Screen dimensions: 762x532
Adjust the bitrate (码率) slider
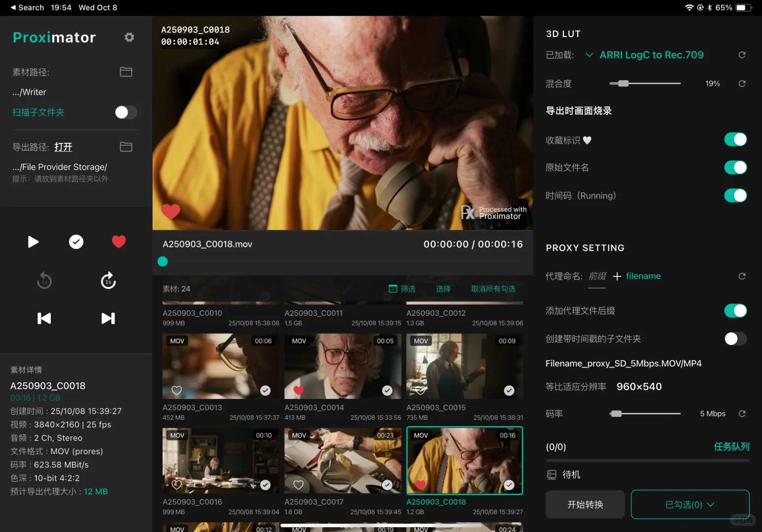pos(616,414)
